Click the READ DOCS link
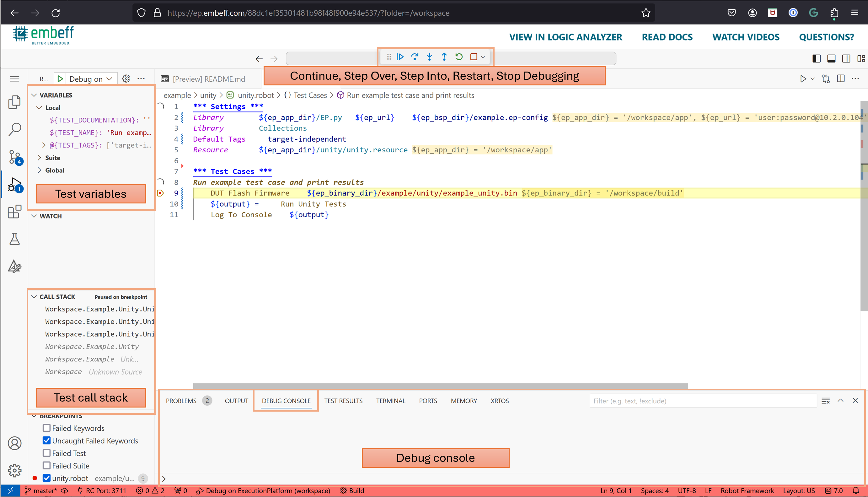The width and height of the screenshot is (868, 497). point(667,37)
